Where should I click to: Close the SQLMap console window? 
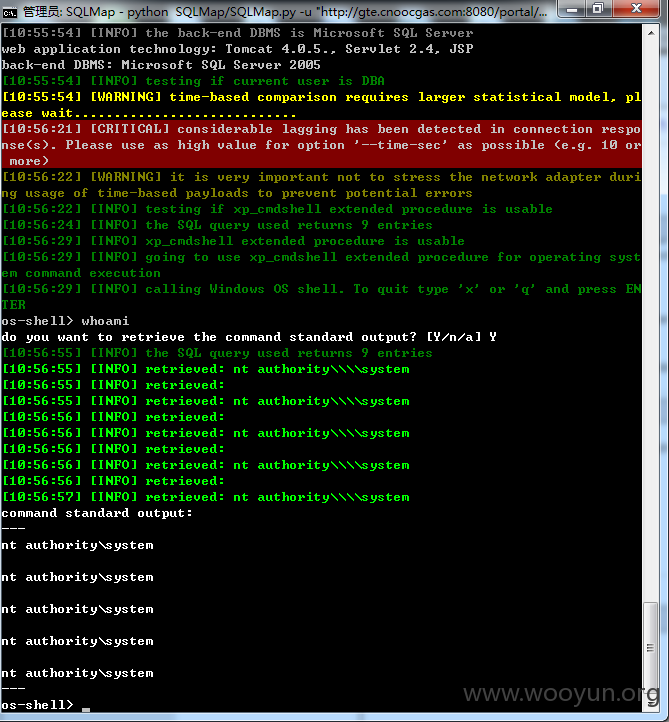point(636,9)
